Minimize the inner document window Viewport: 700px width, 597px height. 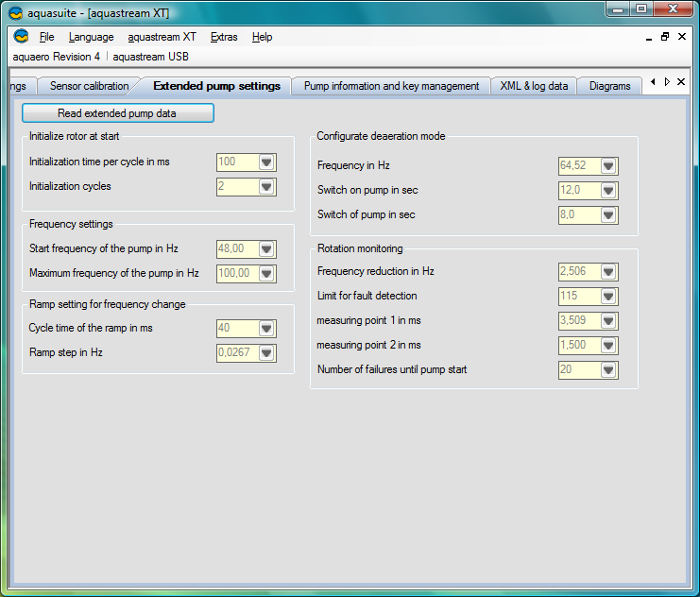click(649, 38)
